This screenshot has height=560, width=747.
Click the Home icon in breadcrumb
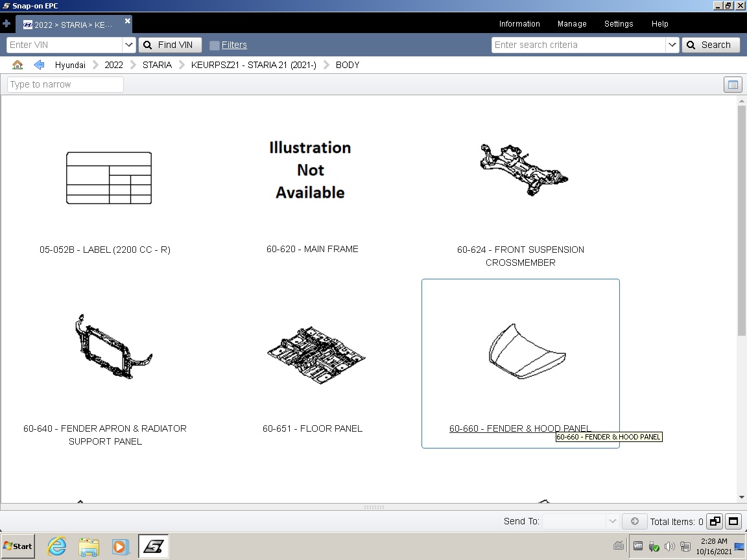click(x=18, y=65)
